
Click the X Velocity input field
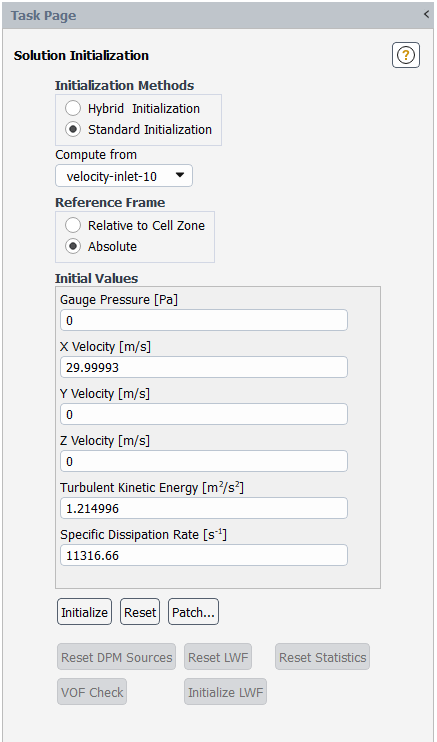(204, 367)
